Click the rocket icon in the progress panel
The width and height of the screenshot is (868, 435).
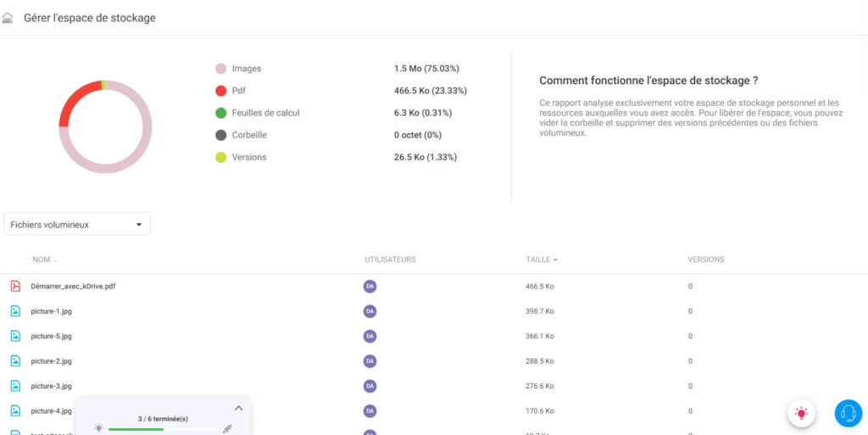tap(227, 429)
